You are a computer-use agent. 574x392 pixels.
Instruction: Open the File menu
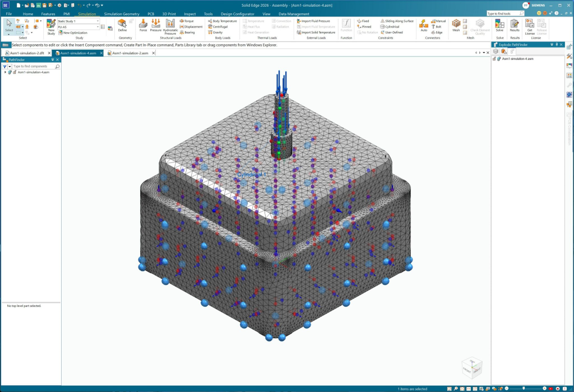pyautogui.click(x=9, y=14)
